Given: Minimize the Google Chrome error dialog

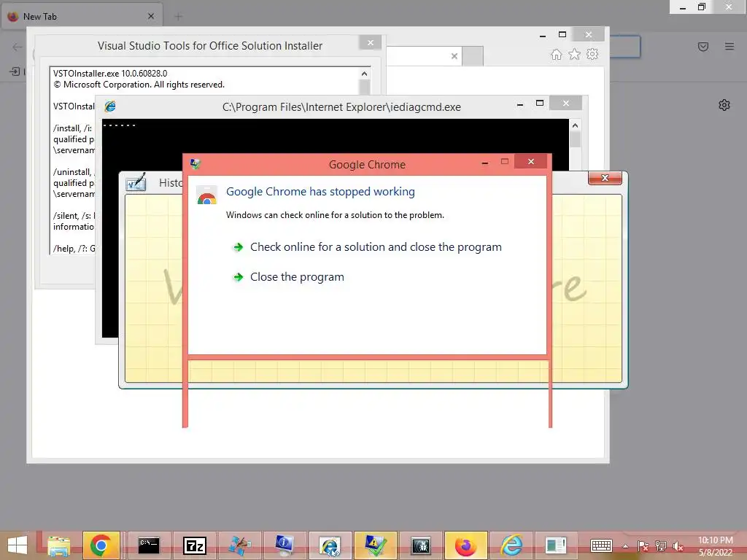Looking at the screenshot, I should click(485, 163).
